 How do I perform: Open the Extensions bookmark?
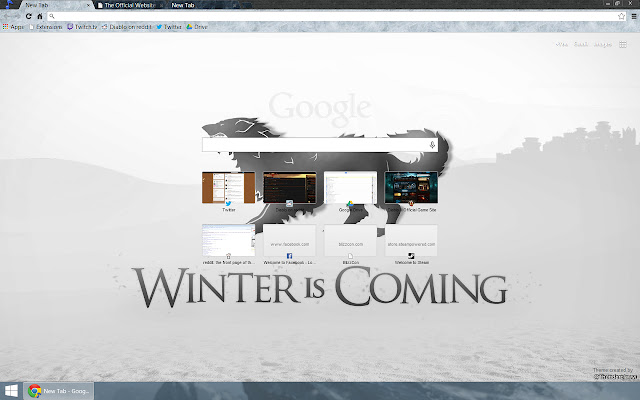(46, 27)
